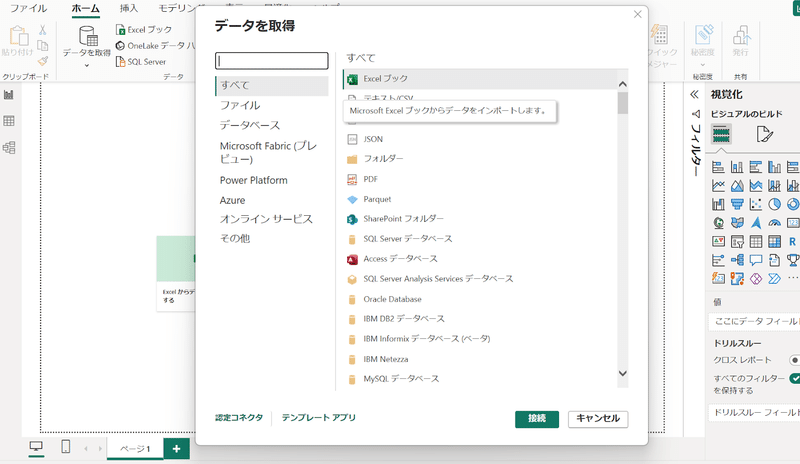Select the Azure category
This screenshot has width=800, height=464.
pos(232,200)
